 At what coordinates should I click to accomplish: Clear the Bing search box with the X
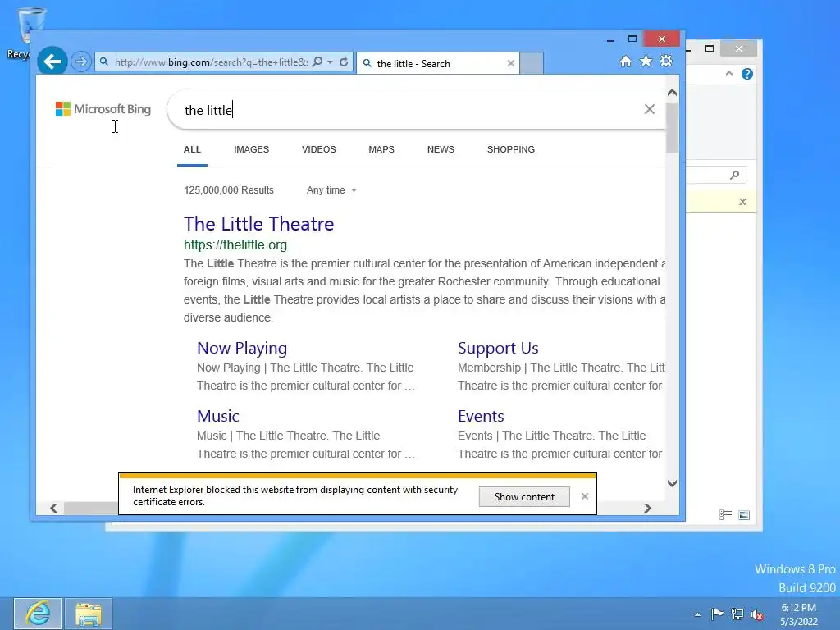point(650,109)
